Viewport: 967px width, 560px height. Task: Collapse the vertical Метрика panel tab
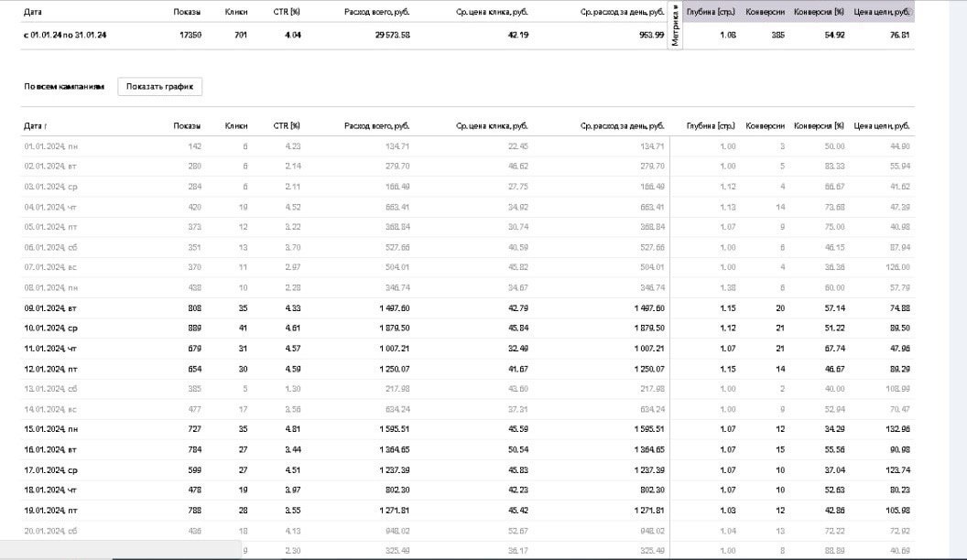(675, 26)
